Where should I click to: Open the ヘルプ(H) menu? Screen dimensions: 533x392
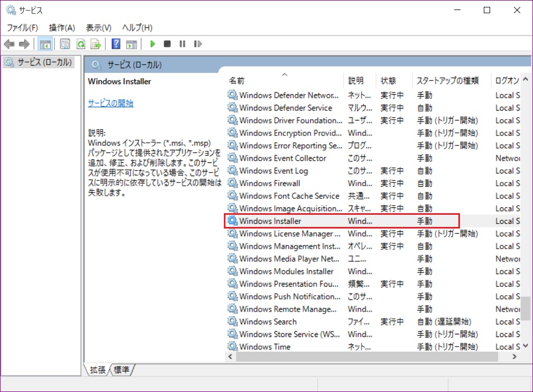click(137, 28)
